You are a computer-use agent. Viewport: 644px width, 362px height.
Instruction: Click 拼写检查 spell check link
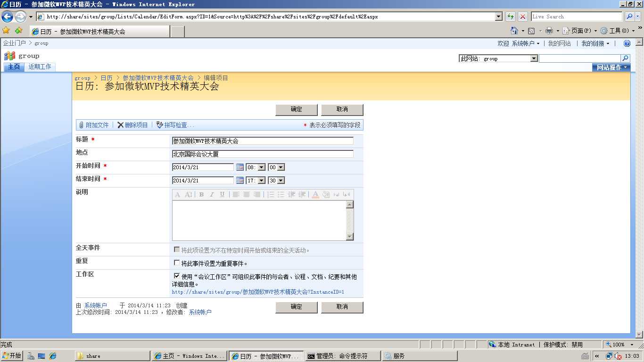175,125
